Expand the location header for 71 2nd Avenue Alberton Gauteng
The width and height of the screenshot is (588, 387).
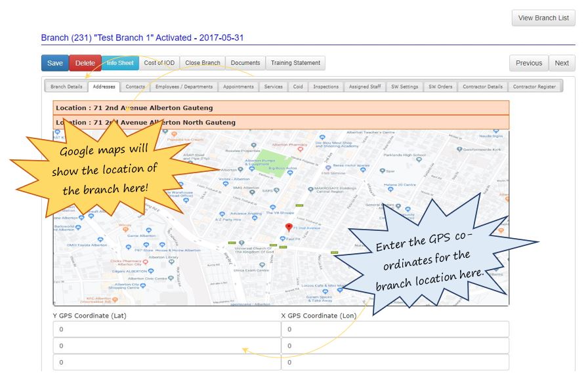281,108
